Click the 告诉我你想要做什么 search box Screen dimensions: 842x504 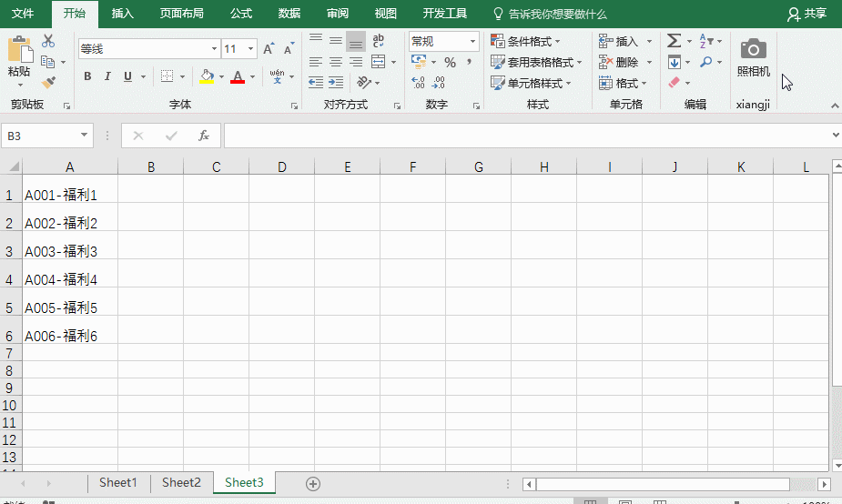click(x=550, y=14)
